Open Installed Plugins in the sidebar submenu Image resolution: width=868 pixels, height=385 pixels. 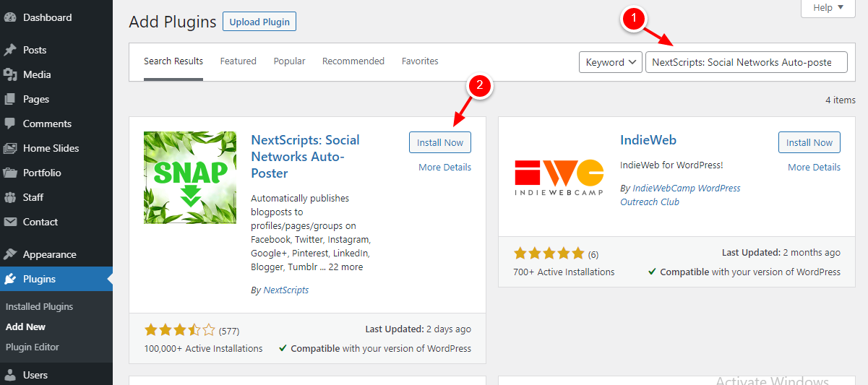tap(39, 306)
